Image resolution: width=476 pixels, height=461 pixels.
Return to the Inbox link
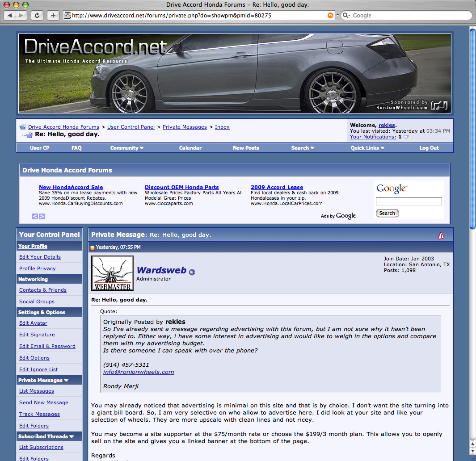[222, 127]
